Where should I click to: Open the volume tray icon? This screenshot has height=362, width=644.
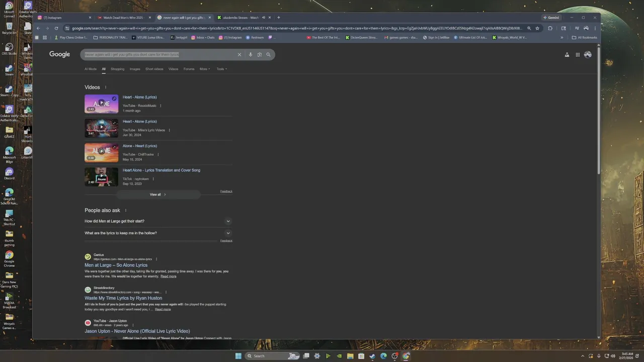[x=612, y=356]
